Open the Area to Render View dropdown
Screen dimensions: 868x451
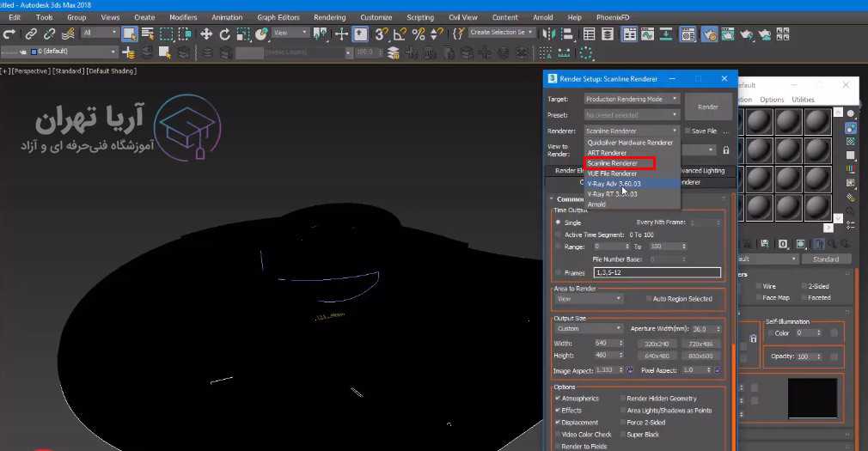pos(589,299)
